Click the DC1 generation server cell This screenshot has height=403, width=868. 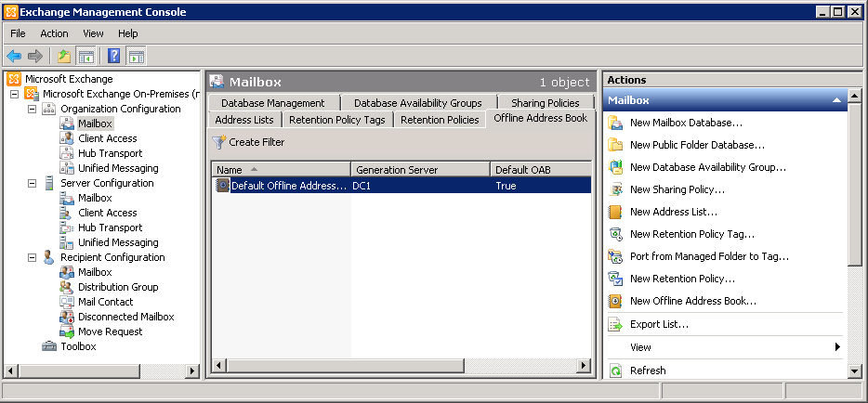[362, 186]
